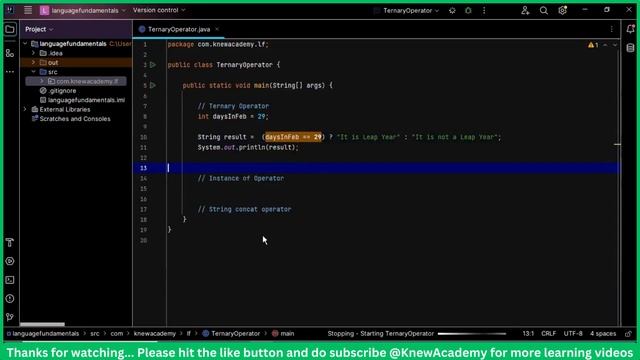Select the languagefundamentals.iml file
This screenshot has height=360, width=640.
(86, 100)
